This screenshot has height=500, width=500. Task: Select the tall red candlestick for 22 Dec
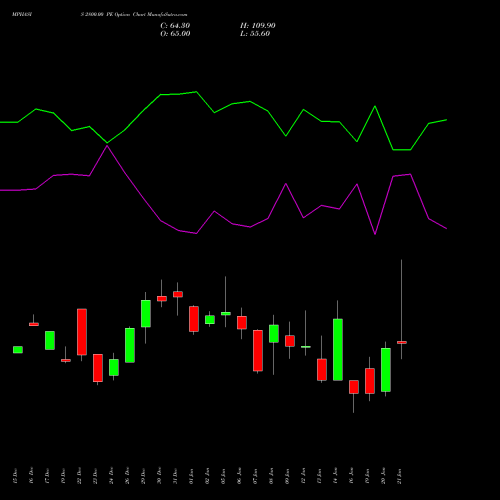coord(82,332)
